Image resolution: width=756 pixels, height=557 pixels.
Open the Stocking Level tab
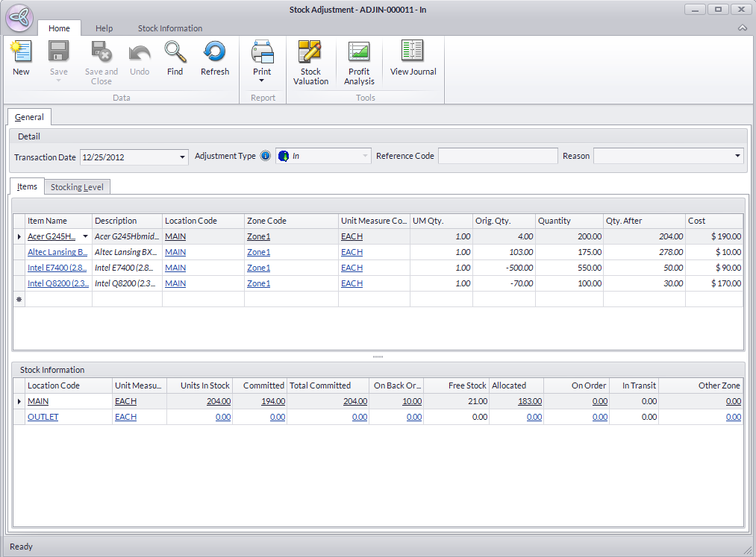pyautogui.click(x=77, y=187)
